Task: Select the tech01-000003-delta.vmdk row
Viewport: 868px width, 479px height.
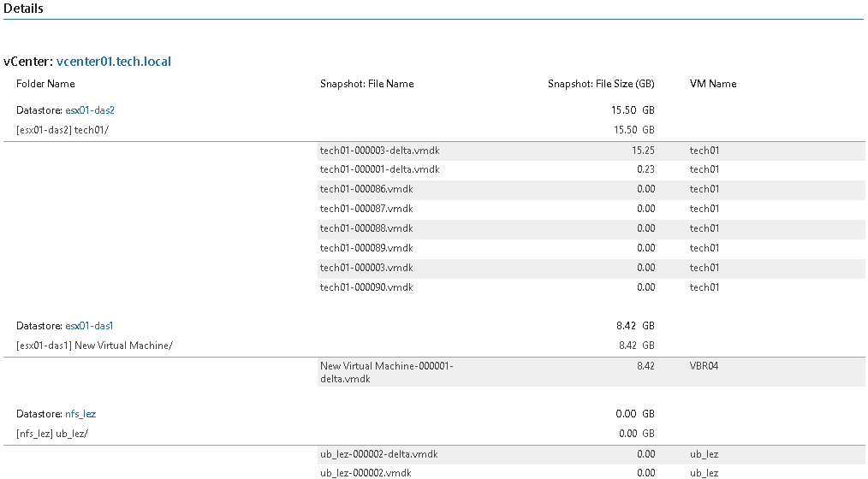Action: pos(592,151)
